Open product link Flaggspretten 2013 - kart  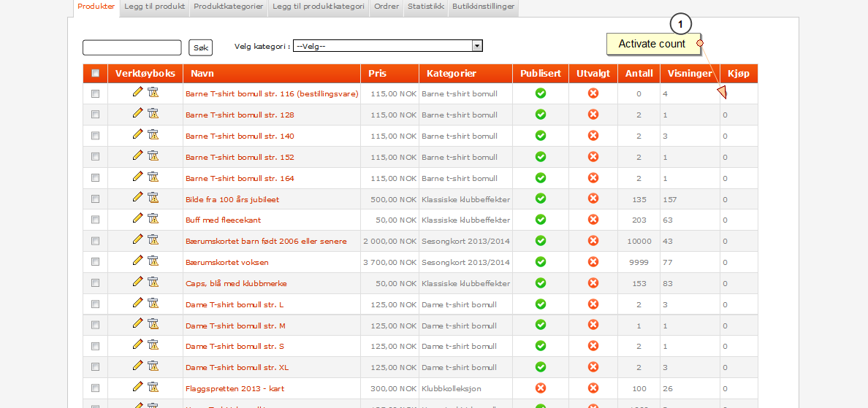click(x=235, y=388)
